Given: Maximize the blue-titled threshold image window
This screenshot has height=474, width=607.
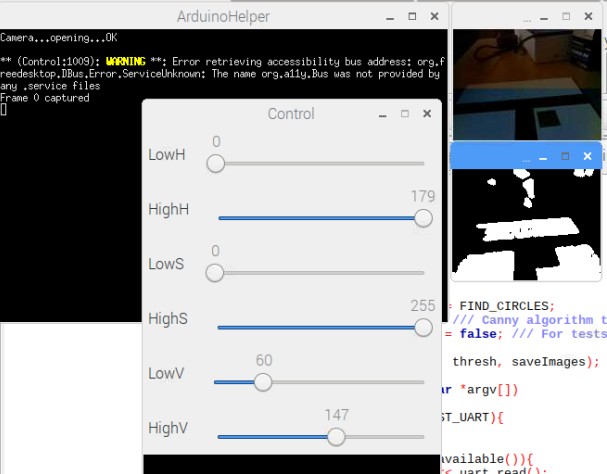Looking at the screenshot, I should pos(564,156).
